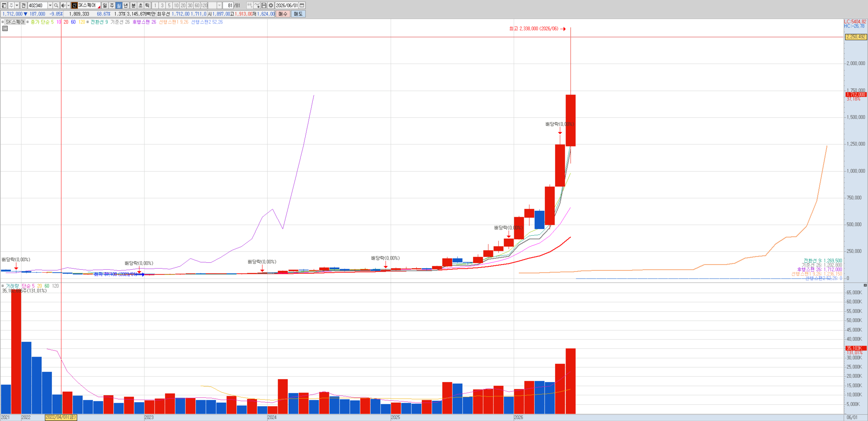
Task: Select the 20 interval button
Action: click(x=183, y=5)
